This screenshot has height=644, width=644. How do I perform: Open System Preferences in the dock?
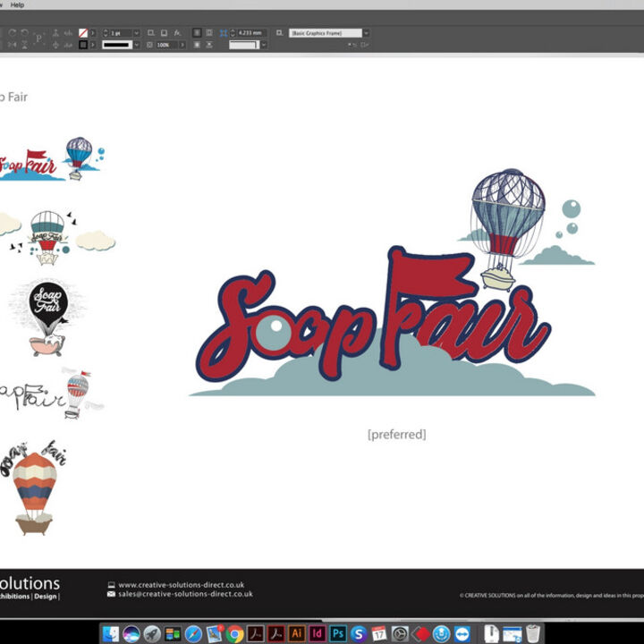[400, 634]
